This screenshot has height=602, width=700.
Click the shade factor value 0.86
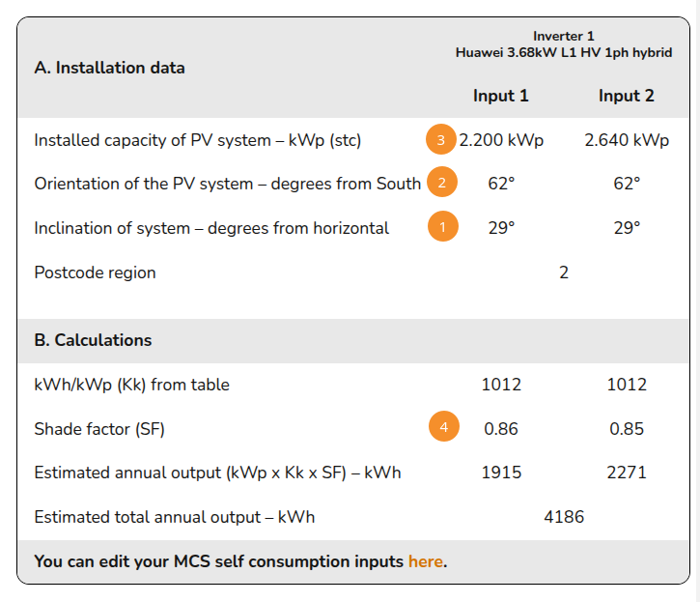[x=501, y=429]
